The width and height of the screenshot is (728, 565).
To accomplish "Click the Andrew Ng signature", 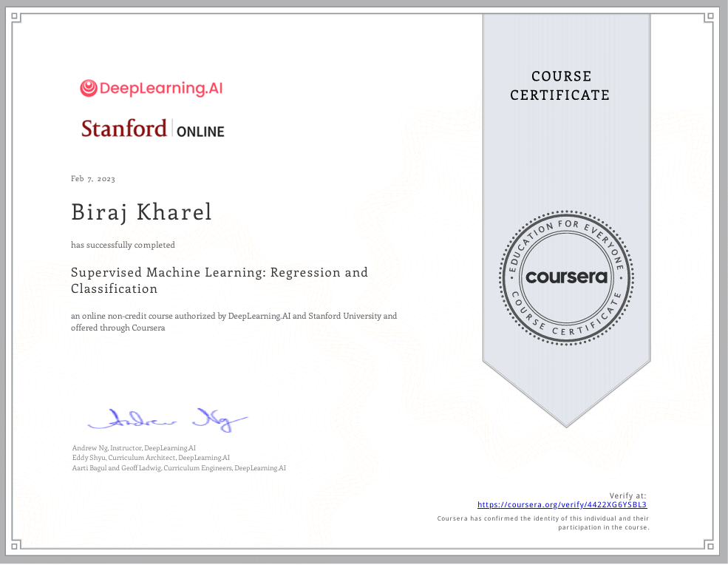I will [169, 421].
